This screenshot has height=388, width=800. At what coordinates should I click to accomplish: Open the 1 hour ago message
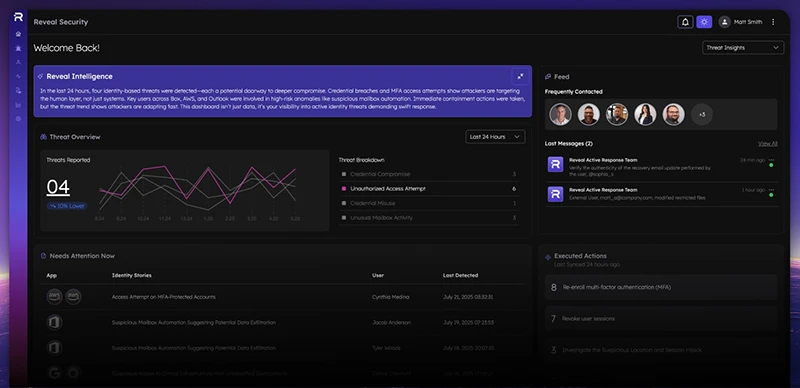662,194
